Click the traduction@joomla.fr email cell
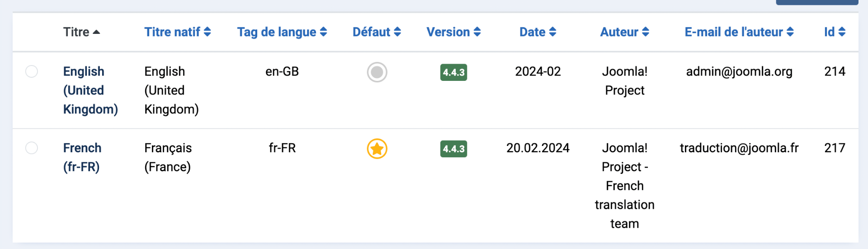This screenshot has height=249, width=868. click(x=739, y=148)
